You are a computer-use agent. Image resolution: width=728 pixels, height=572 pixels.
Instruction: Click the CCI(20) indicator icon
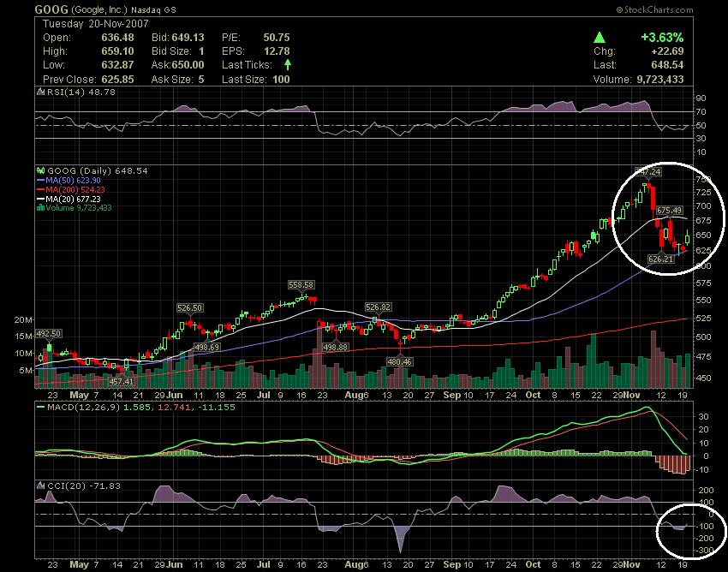[x=40, y=486]
